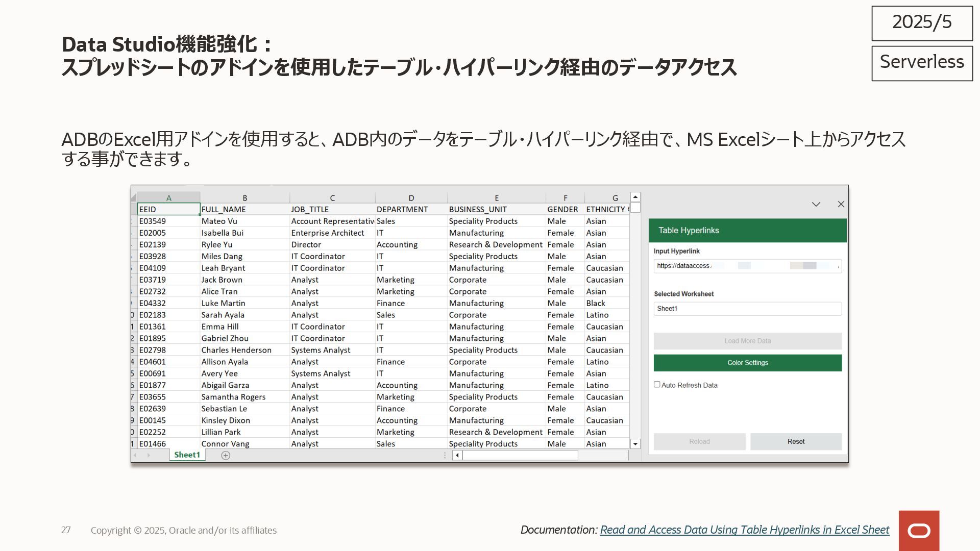
Task: Click vertical scrollbar down arrow
Action: [635, 444]
